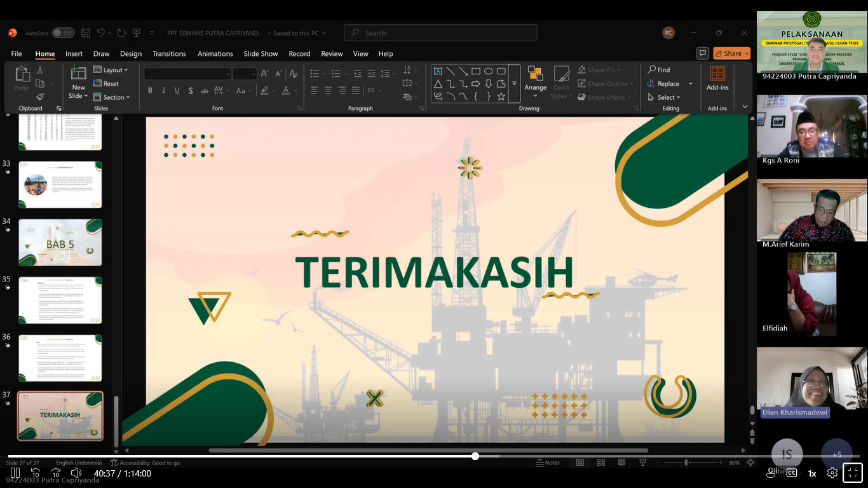This screenshot has height=488, width=868.
Task: Click the video settings gear icon
Action: (832, 473)
